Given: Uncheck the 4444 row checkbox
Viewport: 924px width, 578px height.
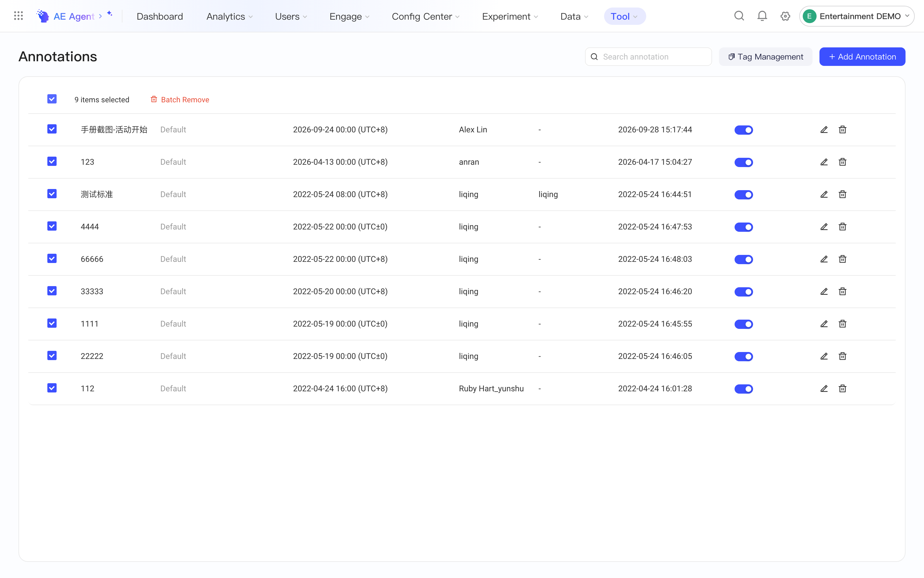Looking at the screenshot, I should click(x=52, y=226).
